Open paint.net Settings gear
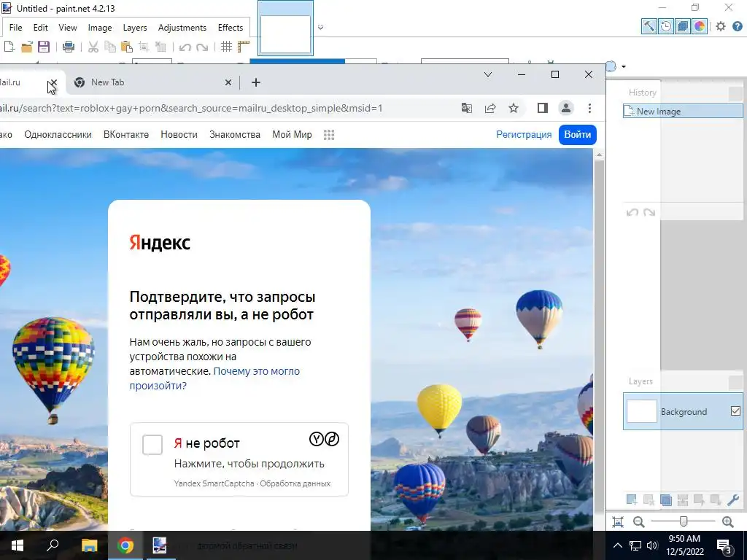 tap(721, 26)
